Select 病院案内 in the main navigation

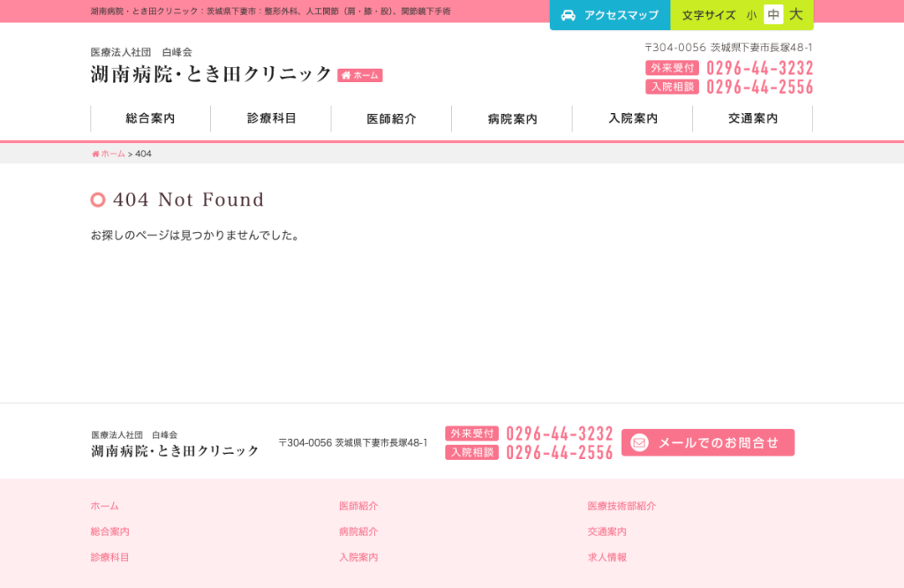(512, 119)
